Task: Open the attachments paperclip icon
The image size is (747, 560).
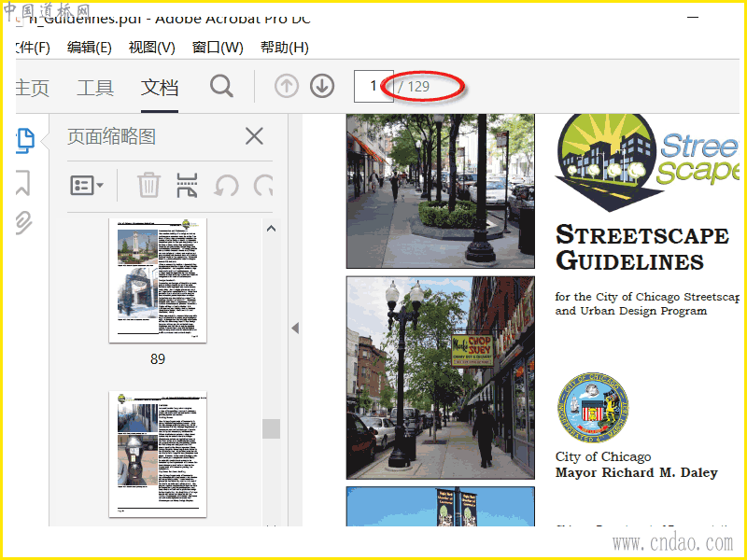Action: coord(24,222)
